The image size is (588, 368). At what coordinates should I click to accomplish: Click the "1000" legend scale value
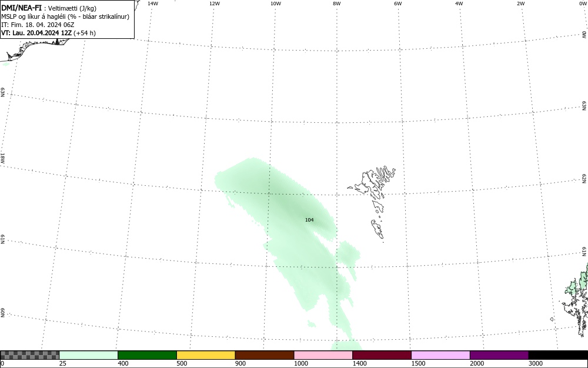(300, 363)
